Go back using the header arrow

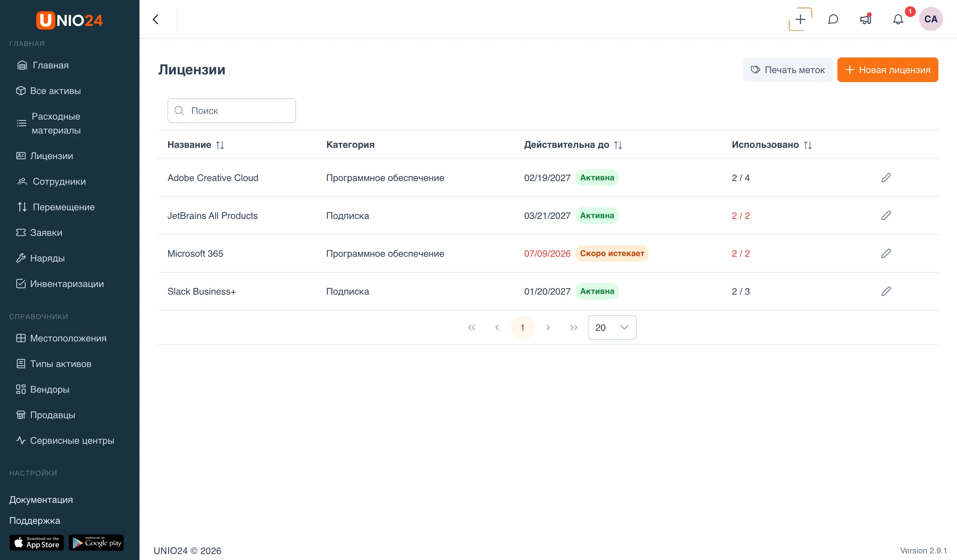click(156, 19)
